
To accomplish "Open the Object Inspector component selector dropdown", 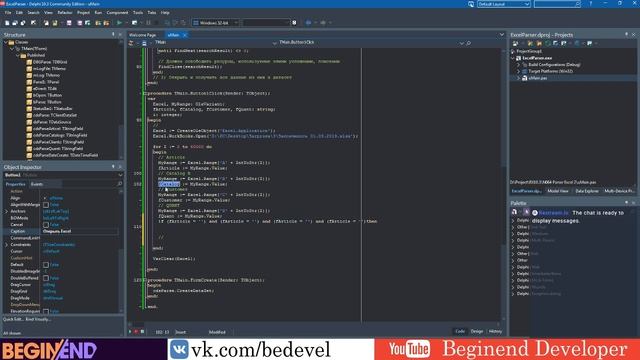I will 120,175.
